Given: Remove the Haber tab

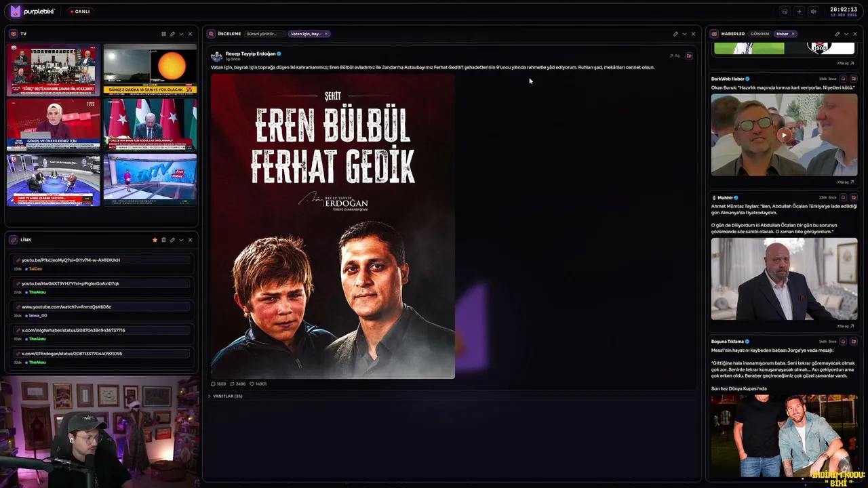Looking at the screenshot, I should pyautogui.click(x=793, y=34).
